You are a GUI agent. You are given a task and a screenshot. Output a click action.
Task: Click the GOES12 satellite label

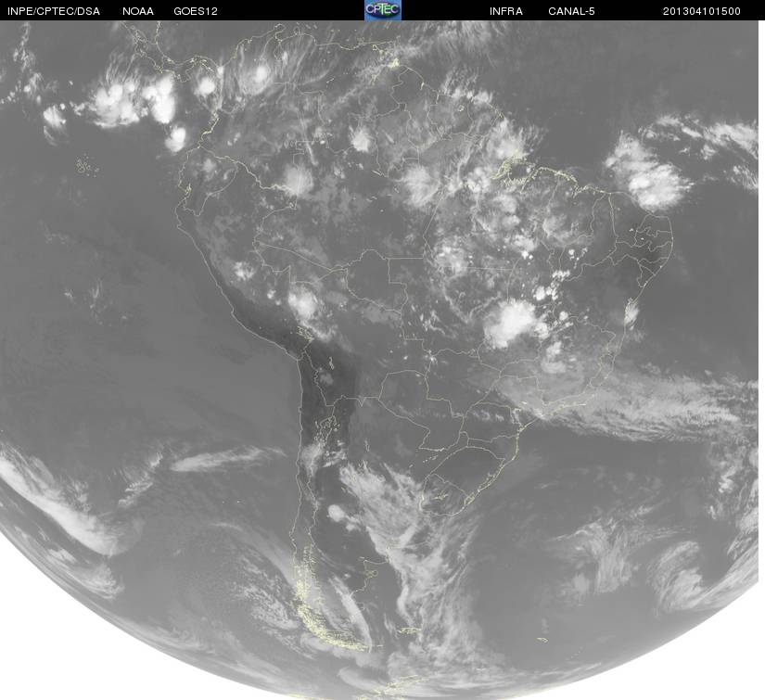coord(196,11)
